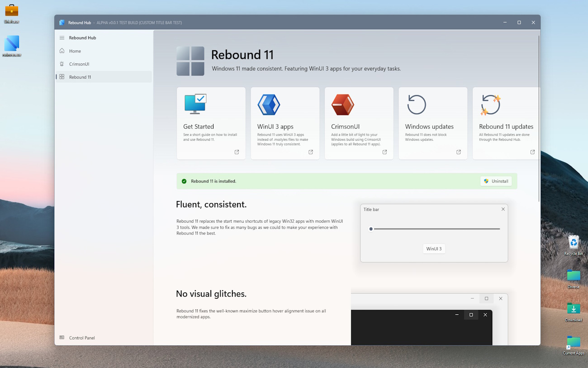Click the Windows updates refresh icon
Image resolution: width=588 pixels, height=368 pixels.
click(417, 105)
